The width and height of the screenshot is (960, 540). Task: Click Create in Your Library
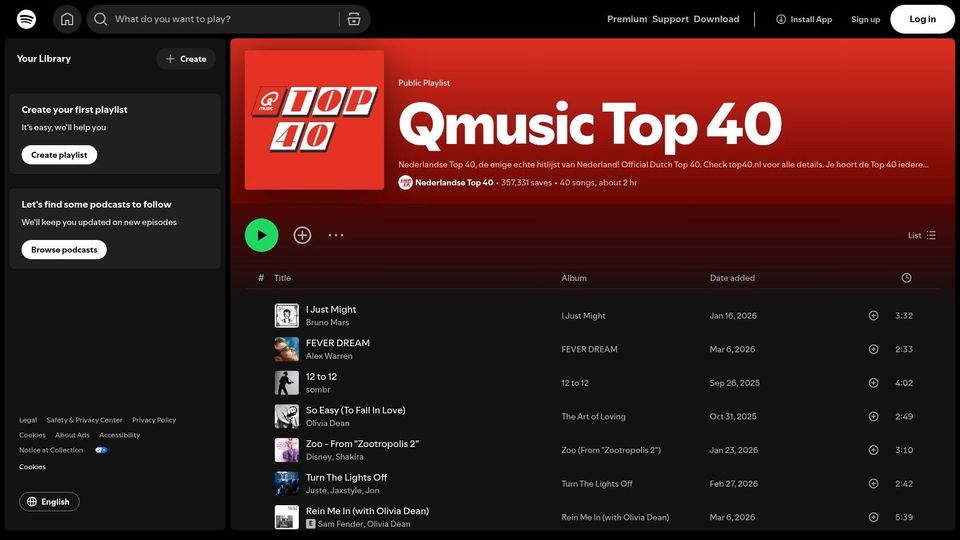tap(186, 59)
